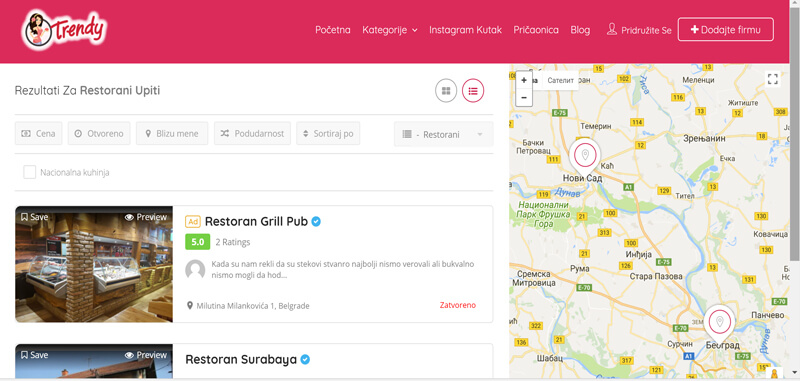Image resolution: width=800 pixels, height=381 pixels.
Task: Save Restoran Grill Pub listing
Action: (x=34, y=217)
